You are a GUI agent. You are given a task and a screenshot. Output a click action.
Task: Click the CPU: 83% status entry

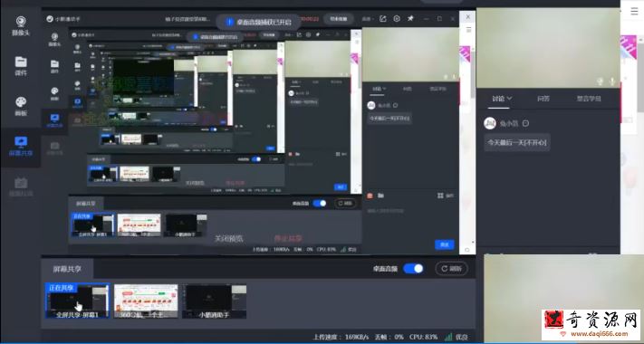pos(424,337)
